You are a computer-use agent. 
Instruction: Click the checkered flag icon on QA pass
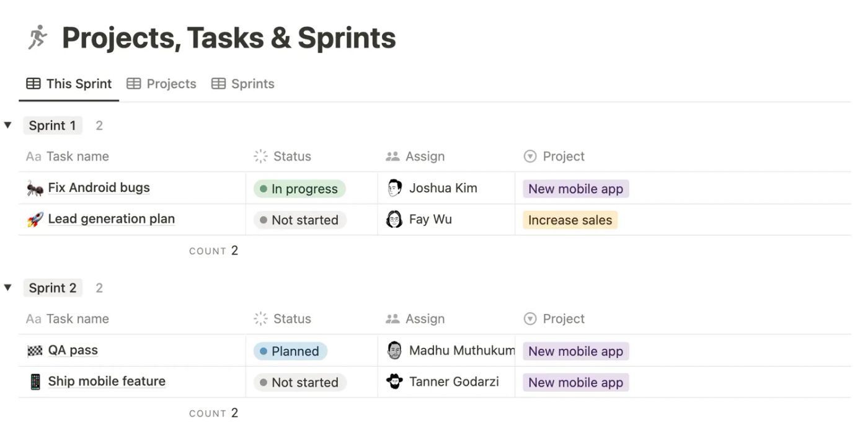pyautogui.click(x=34, y=350)
